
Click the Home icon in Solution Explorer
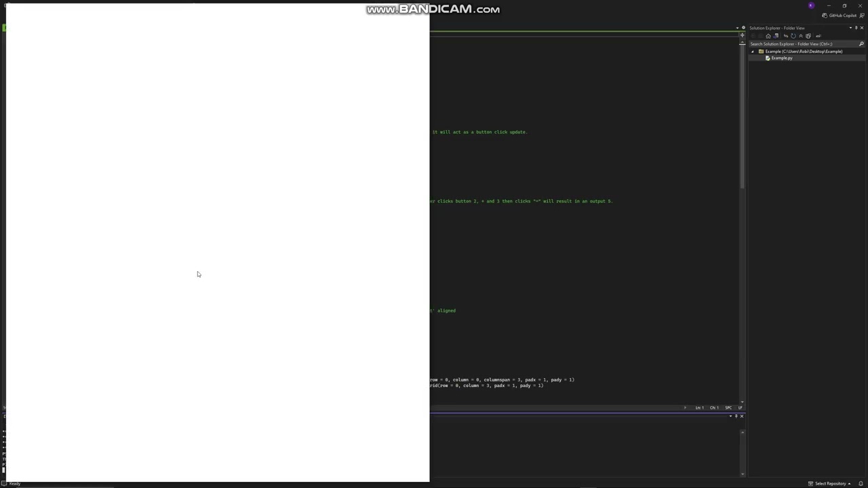(x=768, y=36)
